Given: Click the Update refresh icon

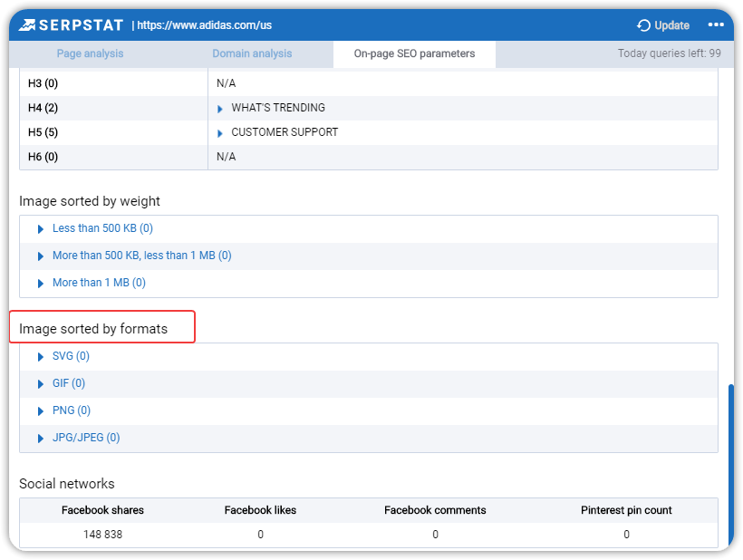Looking at the screenshot, I should coord(643,25).
